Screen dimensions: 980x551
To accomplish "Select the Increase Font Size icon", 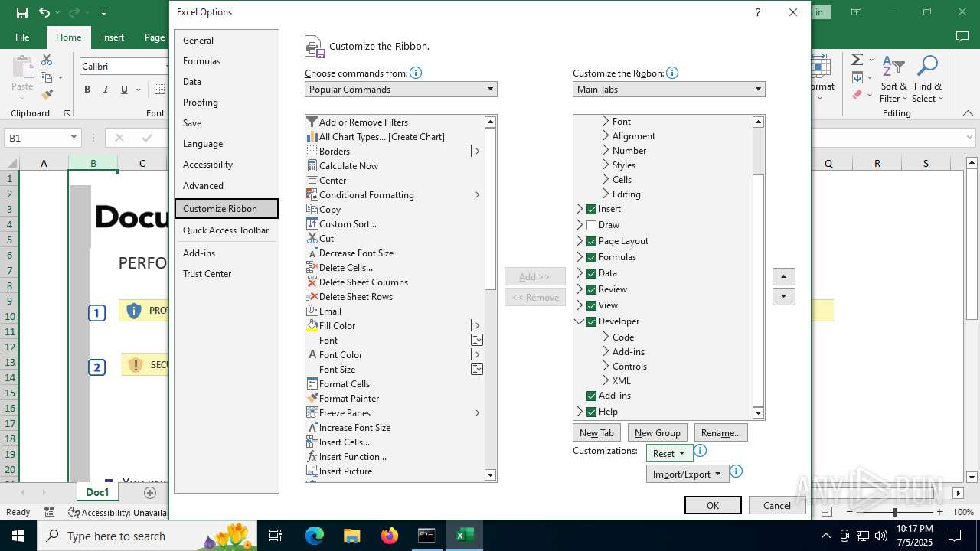I will 312,427.
